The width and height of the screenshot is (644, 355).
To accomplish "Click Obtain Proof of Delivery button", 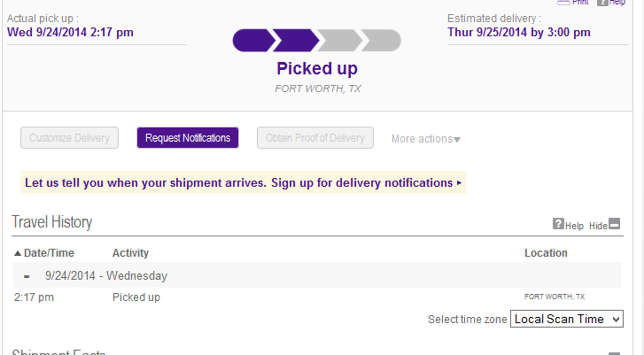I will pyautogui.click(x=315, y=138).
